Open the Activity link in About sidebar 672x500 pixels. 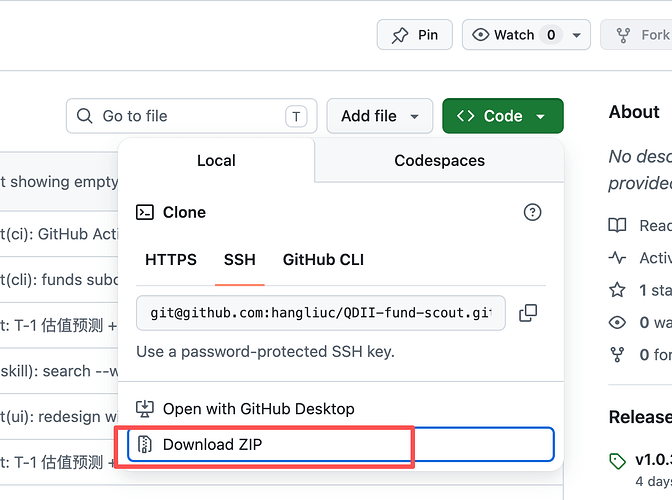click(655, 258)
